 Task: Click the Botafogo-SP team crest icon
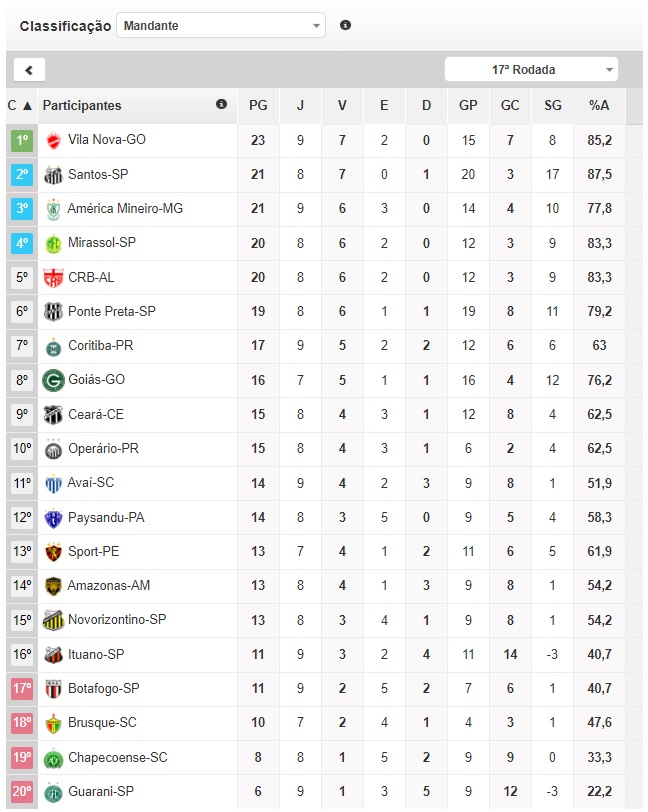(x=53, y=689)
